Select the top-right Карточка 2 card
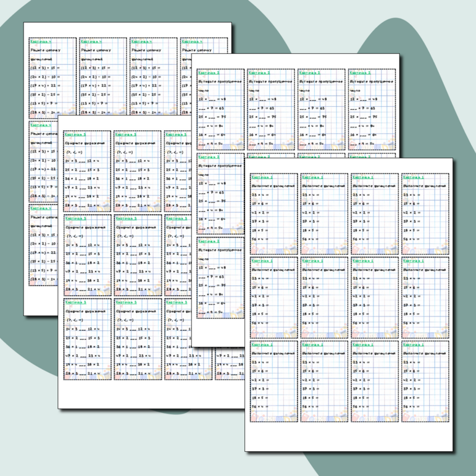This screenshot has width=476, height=476. click(372, 109)
